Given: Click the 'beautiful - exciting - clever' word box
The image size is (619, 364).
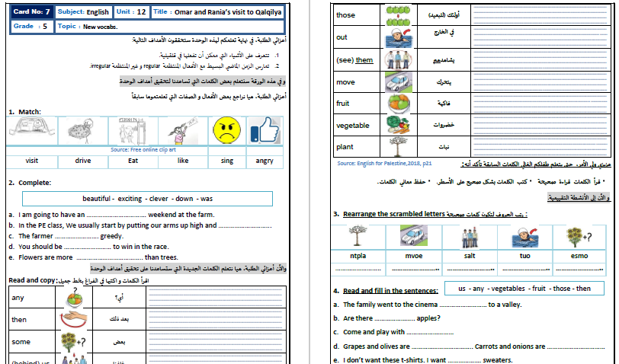Looking at the screenshot, I should tap(147, 199).
